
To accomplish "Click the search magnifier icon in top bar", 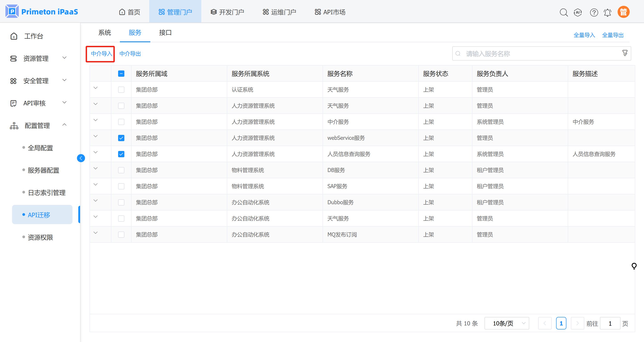I will click(563, 12).
